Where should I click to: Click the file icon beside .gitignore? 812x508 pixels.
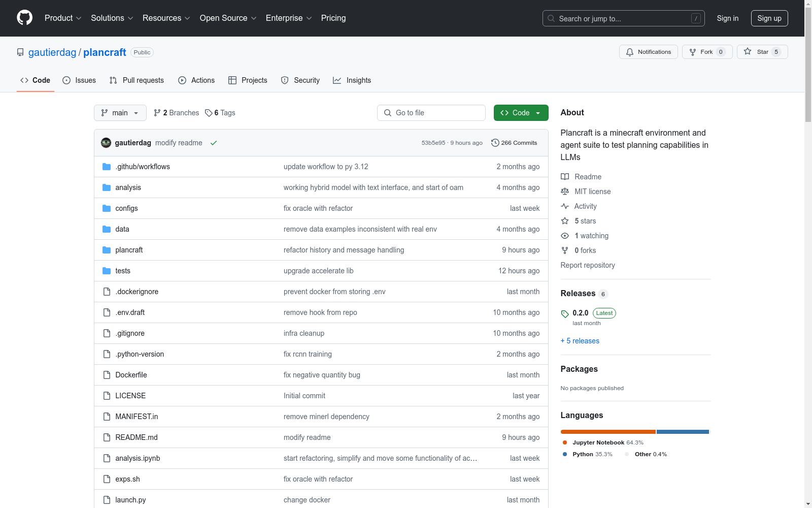107,333
